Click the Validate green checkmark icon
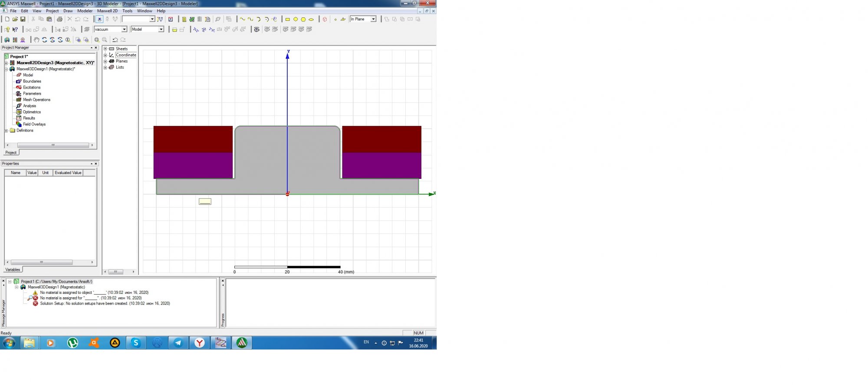This screenshot has width=868, height=385. (x=192, y=19)
